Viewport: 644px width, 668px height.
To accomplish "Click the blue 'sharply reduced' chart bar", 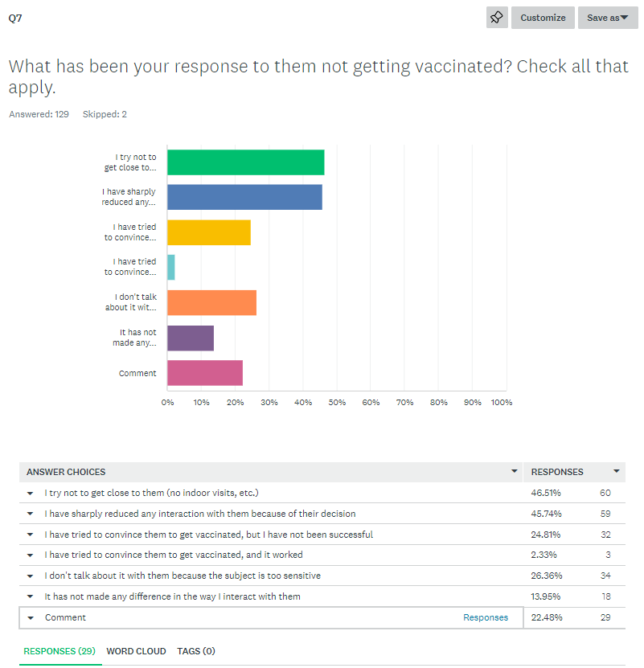I will coord(244,197).
